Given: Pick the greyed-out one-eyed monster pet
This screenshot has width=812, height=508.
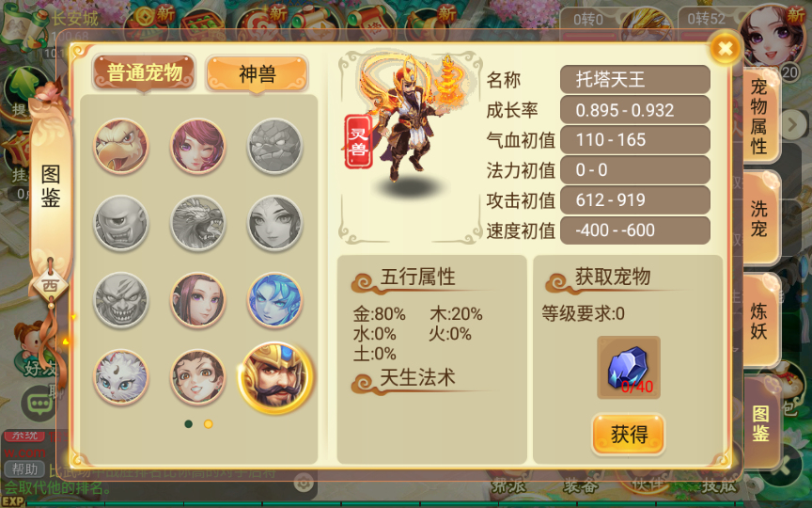Looking at the screenshot, I should tap(120, 223).
